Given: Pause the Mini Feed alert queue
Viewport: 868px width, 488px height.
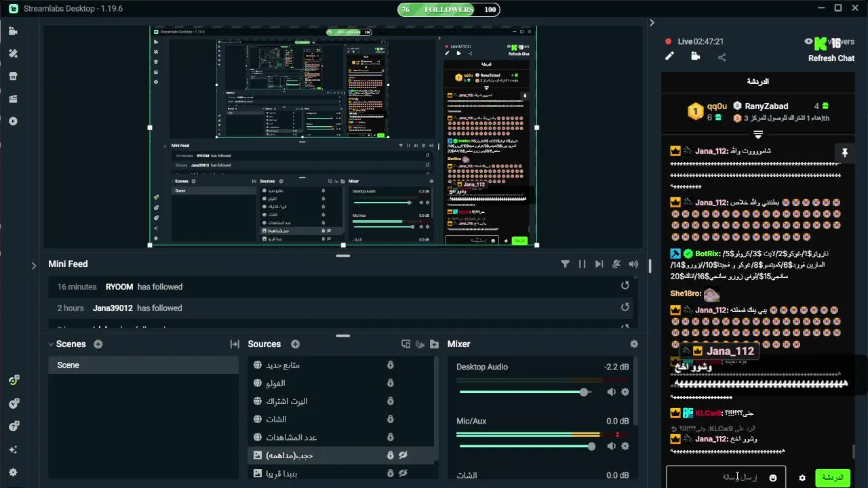Looking at the screenshot, I should coord(582,264).
